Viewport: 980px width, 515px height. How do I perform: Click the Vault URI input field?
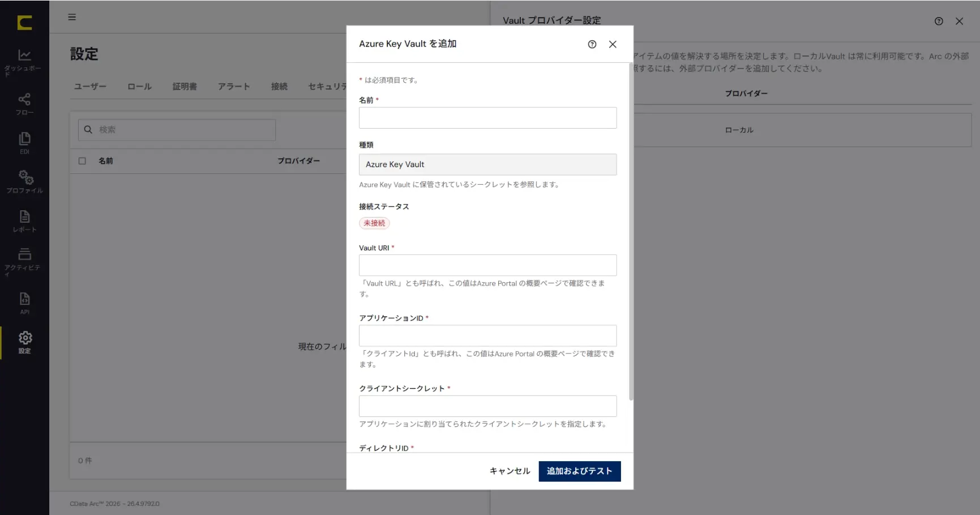click(487, 265)
